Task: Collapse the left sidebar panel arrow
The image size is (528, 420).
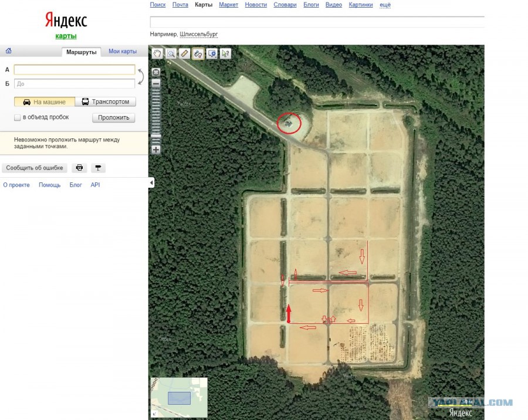Action: pos(151,183)
